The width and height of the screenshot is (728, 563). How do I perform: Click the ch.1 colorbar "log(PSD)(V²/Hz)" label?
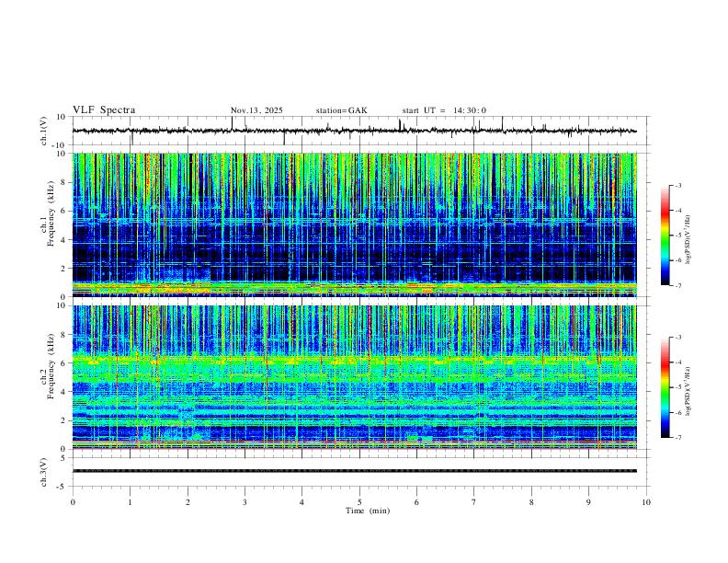coord(688,239)
